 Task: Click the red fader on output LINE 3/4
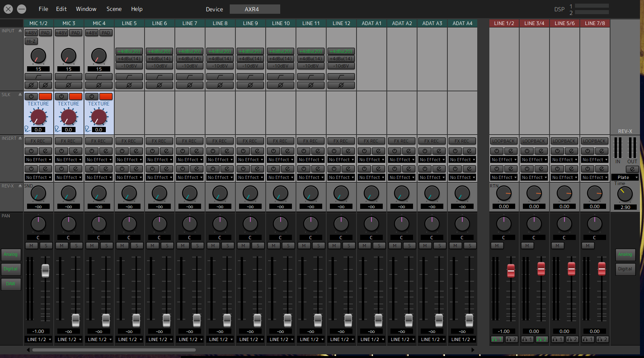(x=541, y=269)
